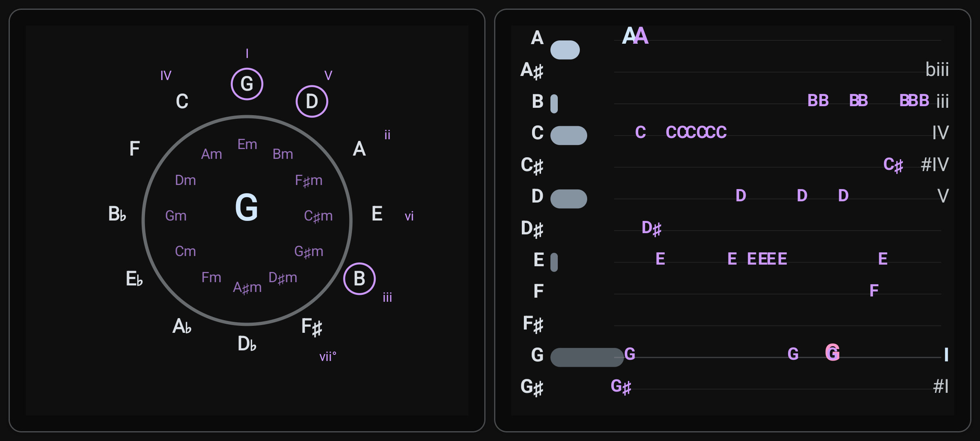
Task: Click the #IV degree label
Action: click(934, 165)
